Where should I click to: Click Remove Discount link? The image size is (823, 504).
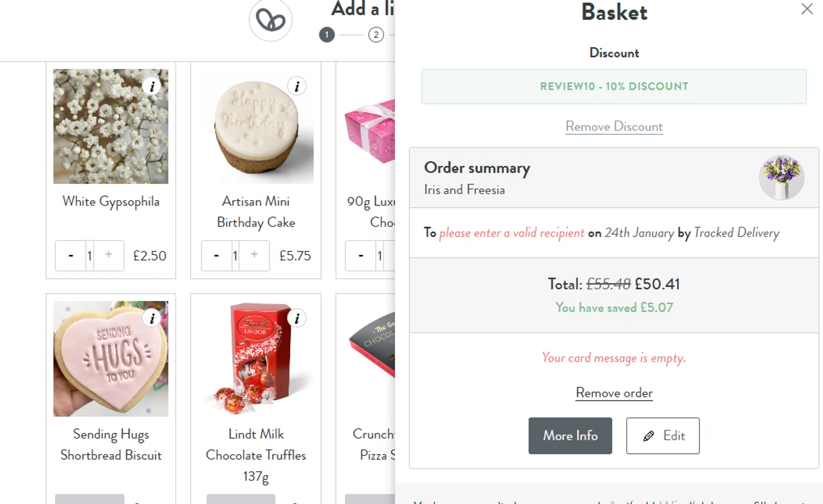[x=614, y=127]
